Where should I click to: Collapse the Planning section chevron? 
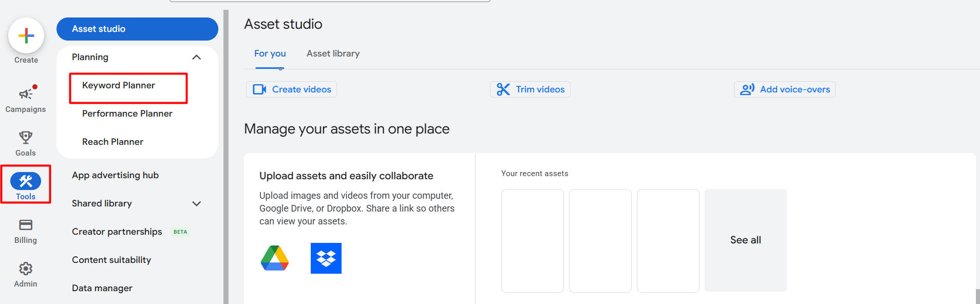(x=196, y=57)
